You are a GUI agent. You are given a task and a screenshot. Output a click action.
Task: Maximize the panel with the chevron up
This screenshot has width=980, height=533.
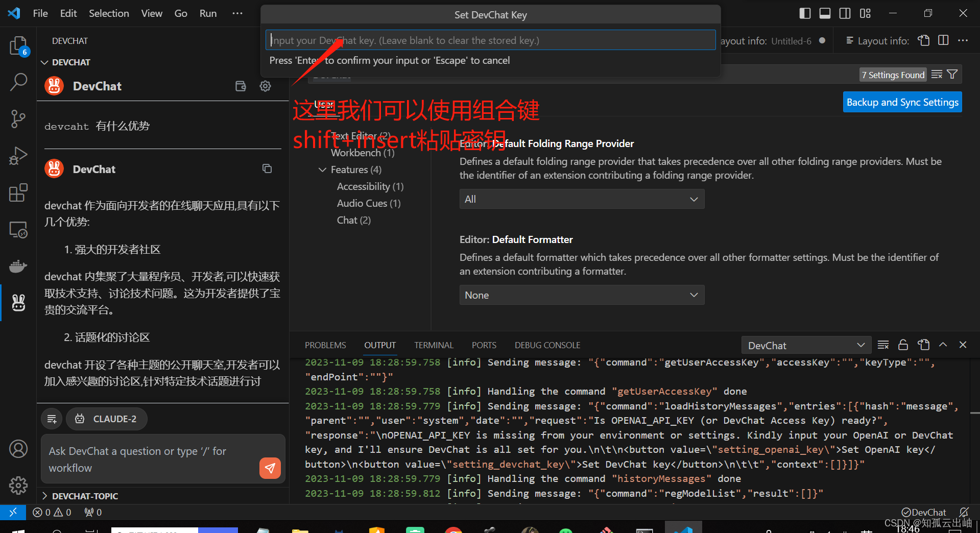[x=943, y=345]
